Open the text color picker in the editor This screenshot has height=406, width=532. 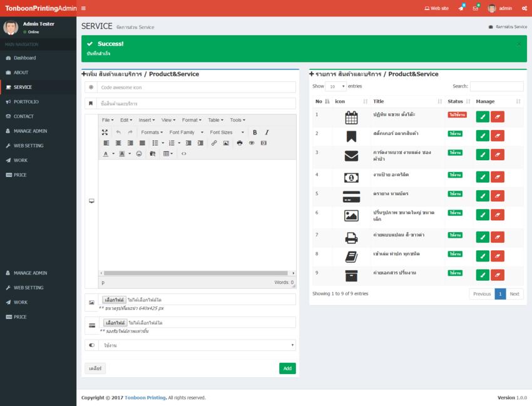click(106, 153)
